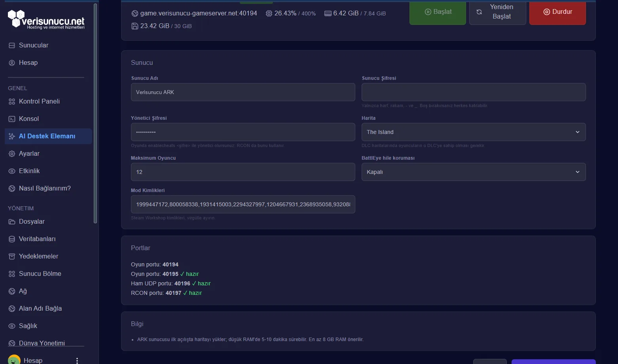This screenshot has width=618, height=364.
Task: Click the Konsol terminal icon
Action: 12,119
